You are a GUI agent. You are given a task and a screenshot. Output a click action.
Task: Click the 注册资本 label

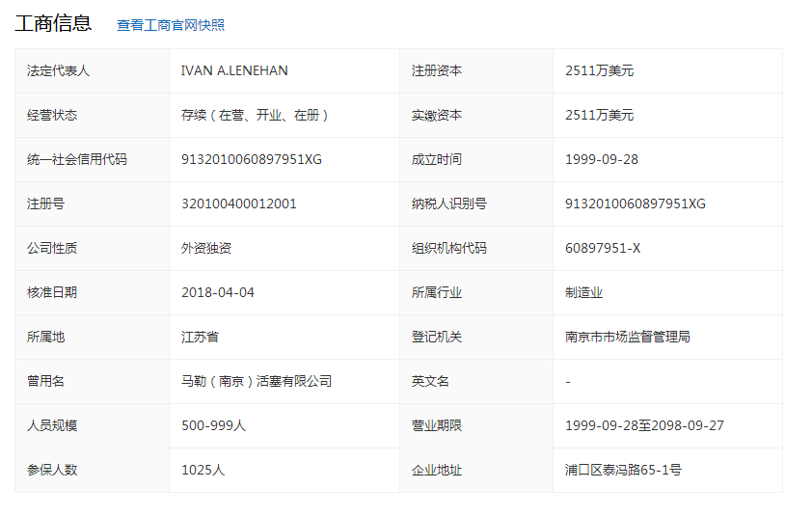pos(437,70)
